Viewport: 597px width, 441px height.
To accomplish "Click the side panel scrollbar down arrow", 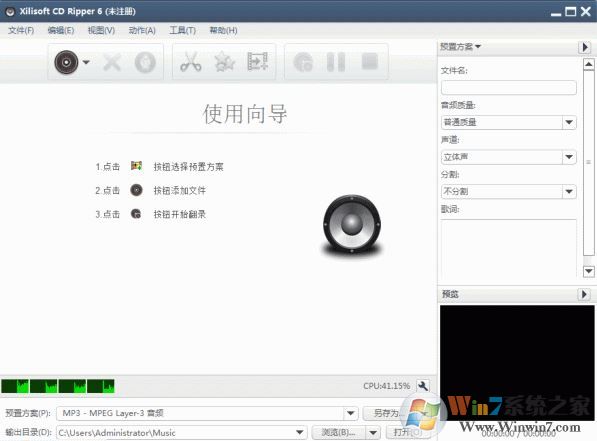I will [589, 271].
